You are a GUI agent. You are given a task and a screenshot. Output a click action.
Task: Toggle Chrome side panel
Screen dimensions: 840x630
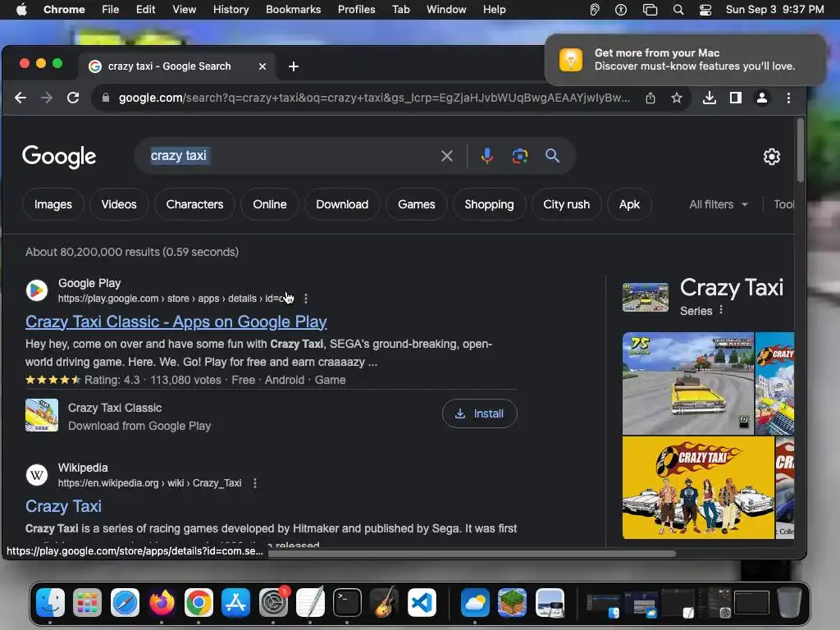coord(736,98)
